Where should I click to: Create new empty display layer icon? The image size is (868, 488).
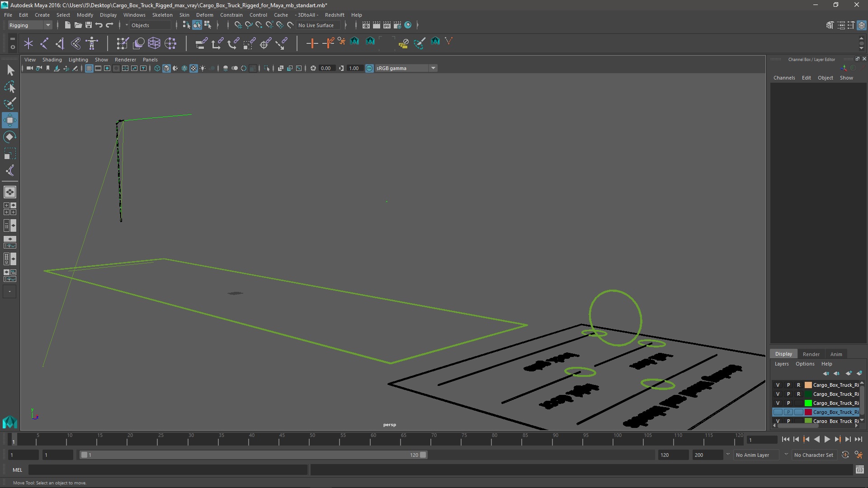point(849,373)
